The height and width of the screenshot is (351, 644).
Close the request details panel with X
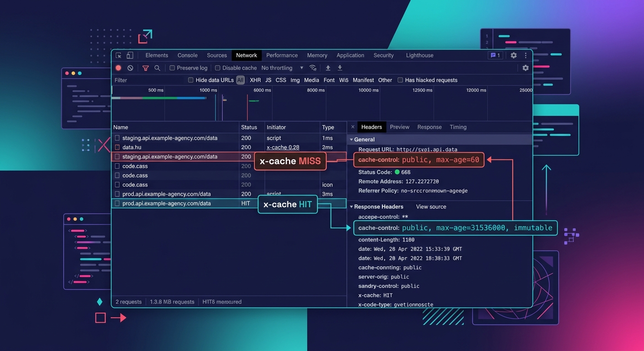pos(353,127)
